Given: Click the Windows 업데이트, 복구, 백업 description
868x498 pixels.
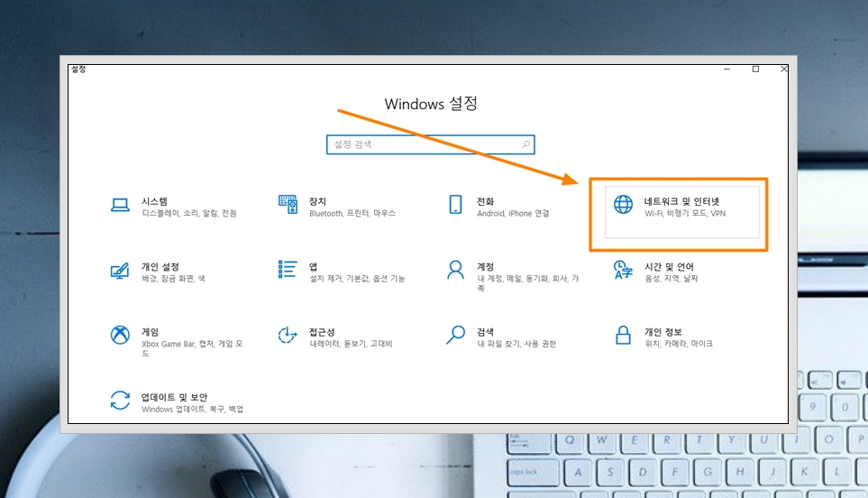Looking at the screenshot, I should click(193, 410).
